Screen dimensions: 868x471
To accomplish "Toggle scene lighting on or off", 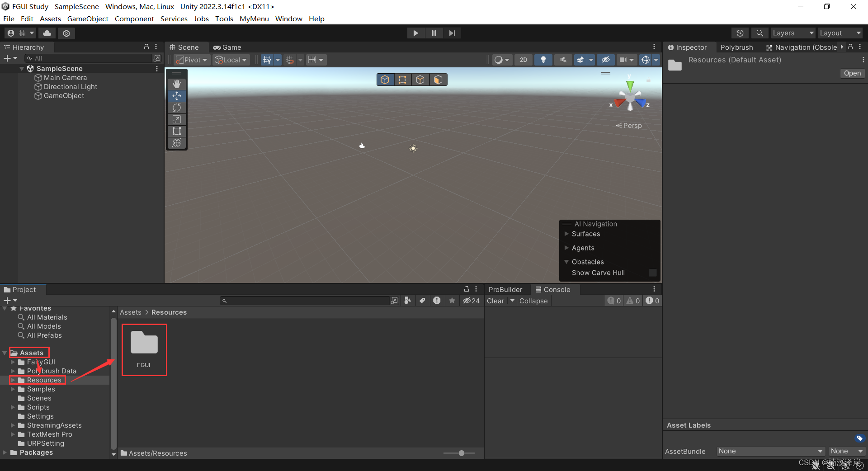I will (543, 60).
